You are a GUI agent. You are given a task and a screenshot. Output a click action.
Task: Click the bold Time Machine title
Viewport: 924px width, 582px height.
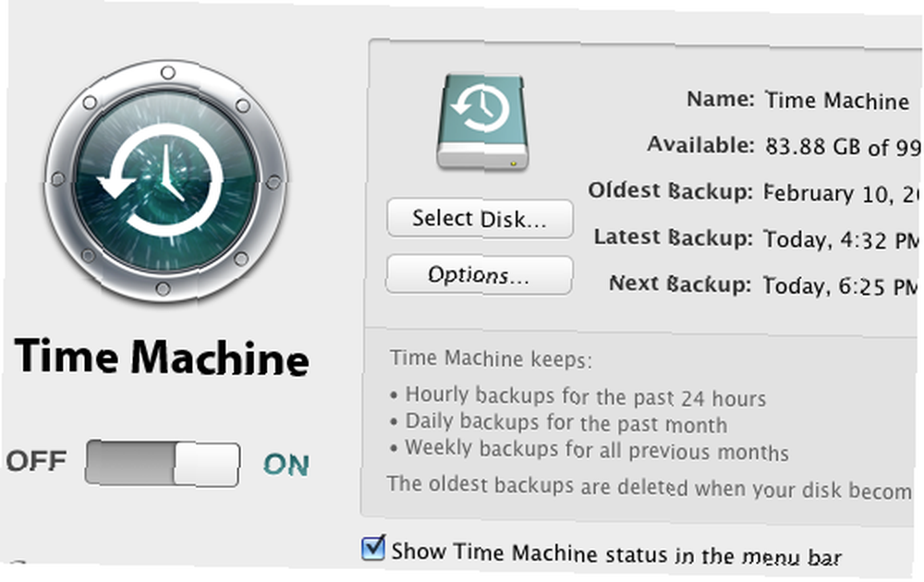tap(162, 357)
